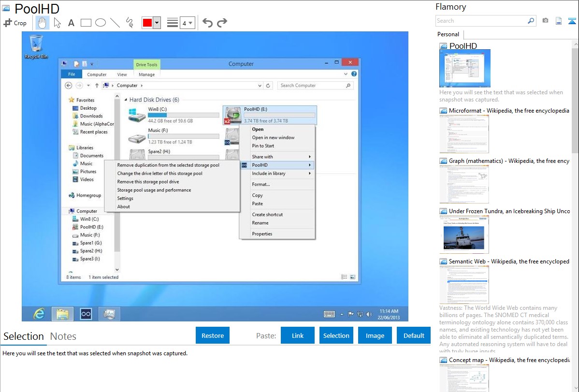The image size is (579, 392).
Task: Choose the arrow pointer selection tool
Action: (57, 23)
